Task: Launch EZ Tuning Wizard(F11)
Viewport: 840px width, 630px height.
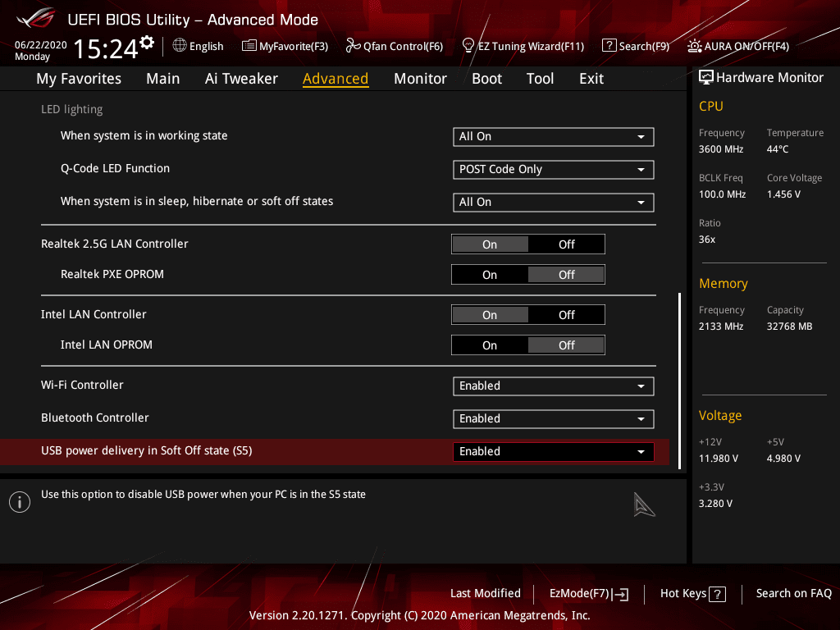Action: pos(523,46)
